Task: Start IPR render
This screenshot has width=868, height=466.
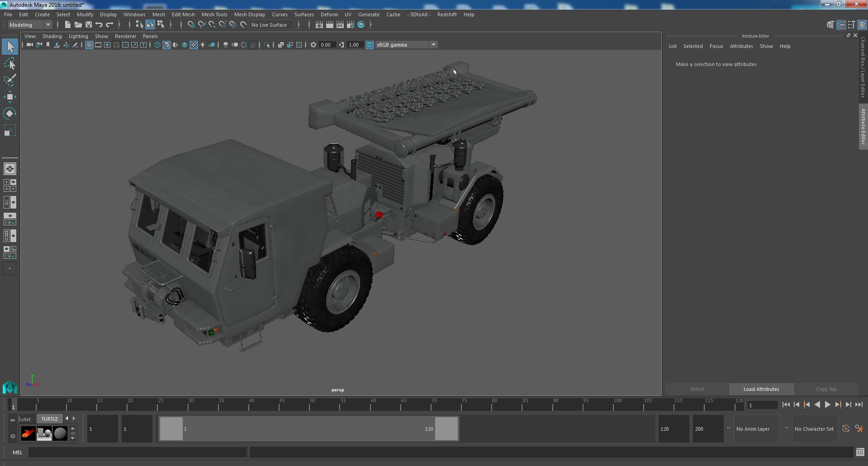Action: [x=340, y=24]
